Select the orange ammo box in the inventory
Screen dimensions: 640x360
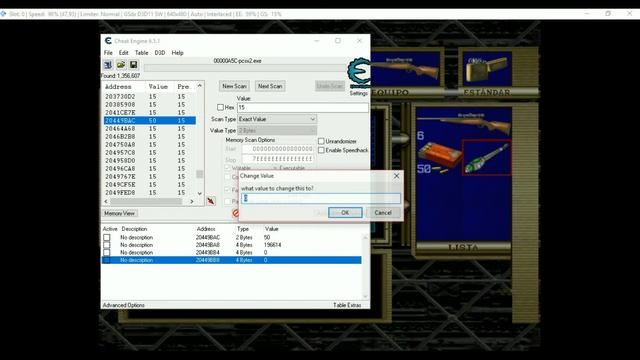[440, 155]
